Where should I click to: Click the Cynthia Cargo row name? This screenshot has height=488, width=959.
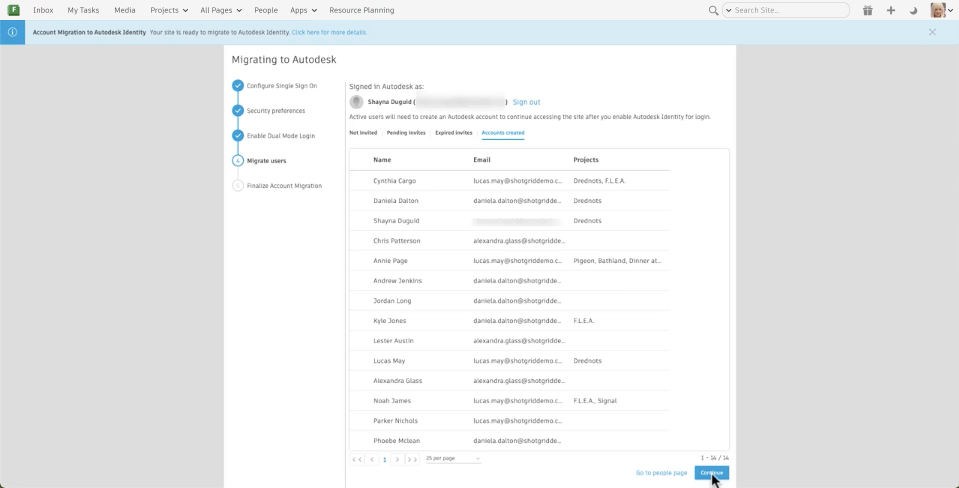[x=394, y=181]
